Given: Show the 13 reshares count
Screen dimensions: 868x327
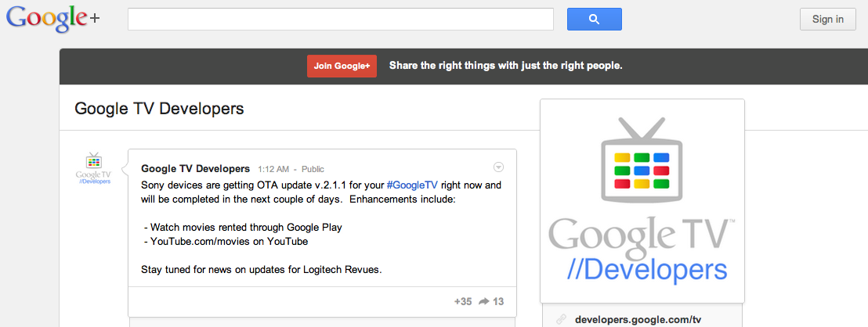Looking at the screenshot, I should [x=499, y=301].
